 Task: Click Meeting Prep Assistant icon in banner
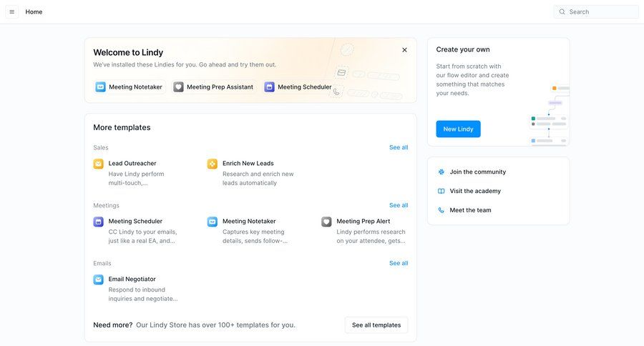178,87
